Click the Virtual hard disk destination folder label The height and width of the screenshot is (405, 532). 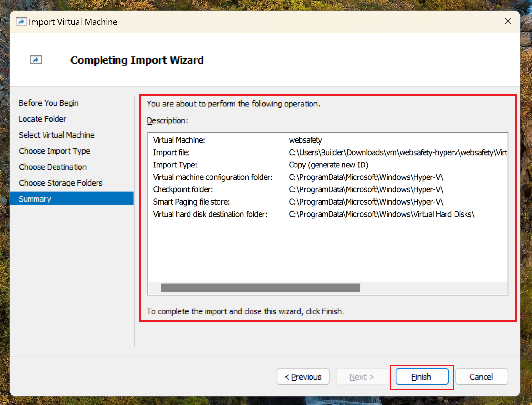point(210,214)
